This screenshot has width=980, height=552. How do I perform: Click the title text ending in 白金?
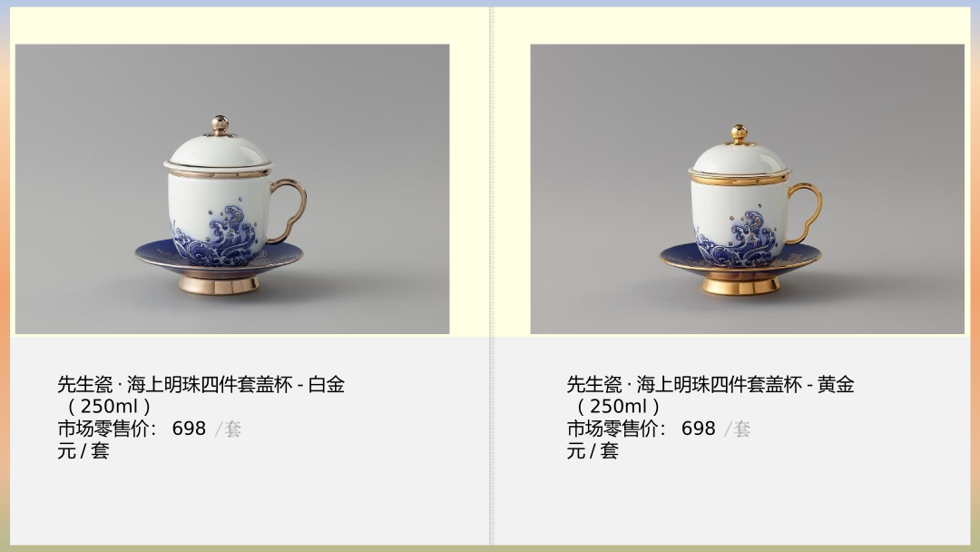[201, 384]
